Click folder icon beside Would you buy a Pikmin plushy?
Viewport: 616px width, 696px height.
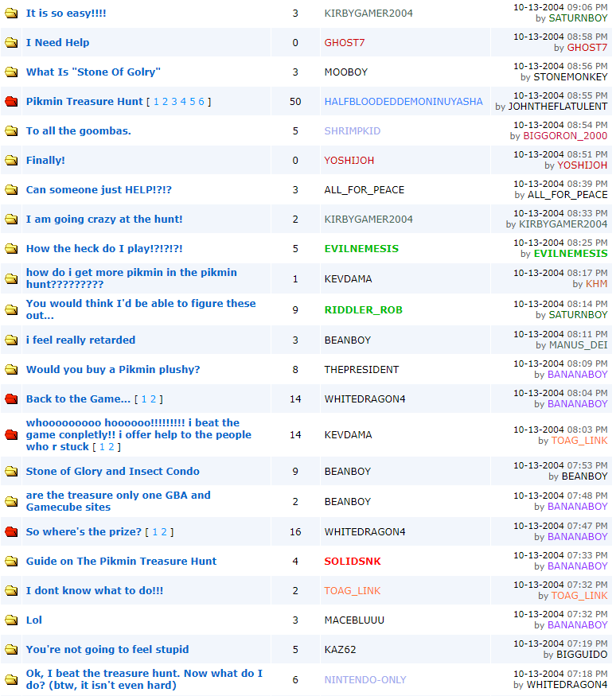tap(11, 370)
